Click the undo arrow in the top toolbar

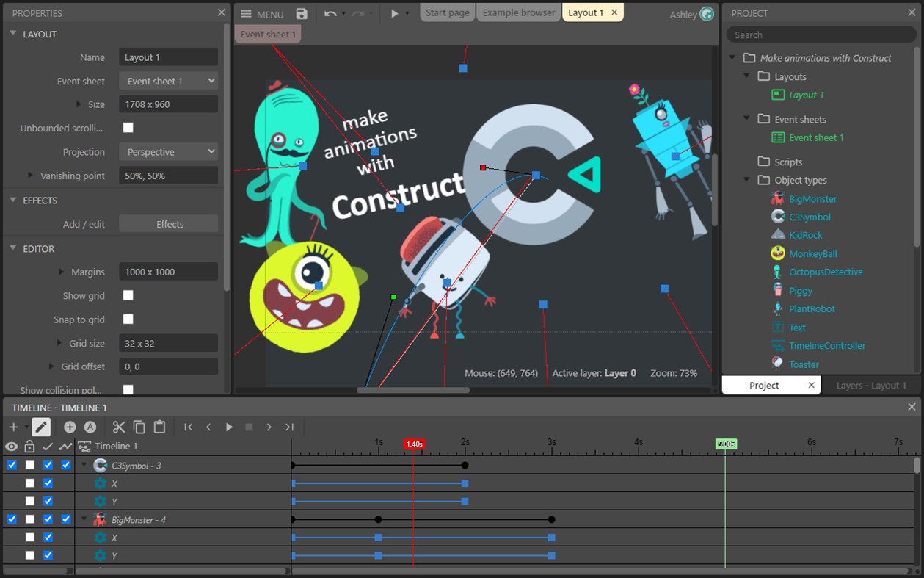(330, 13)
